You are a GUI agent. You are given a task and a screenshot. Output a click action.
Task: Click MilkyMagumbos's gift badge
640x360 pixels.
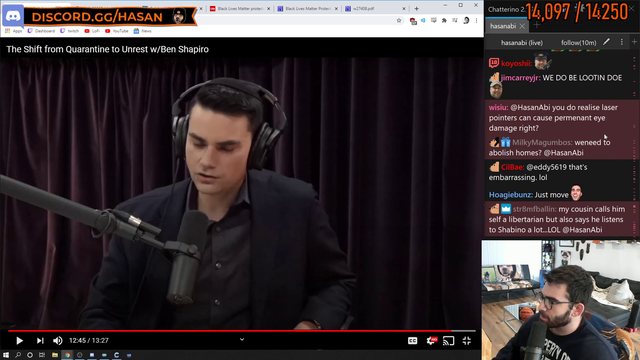coord(506,142)
